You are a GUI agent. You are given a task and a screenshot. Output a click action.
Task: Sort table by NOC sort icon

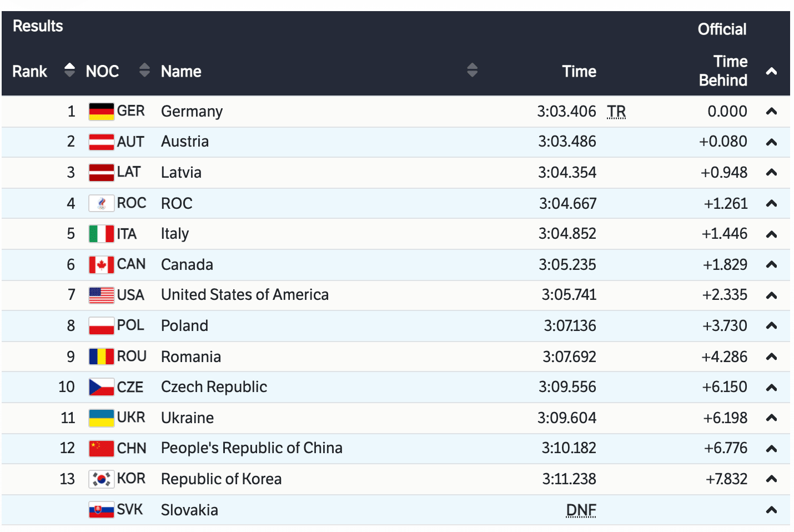pyautogui.click(x=144, y=71)
